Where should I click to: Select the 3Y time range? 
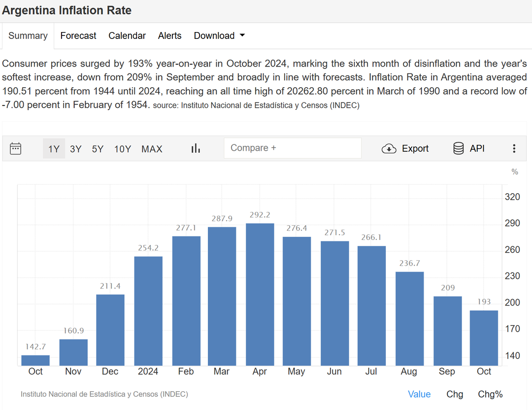pos(75,149)
